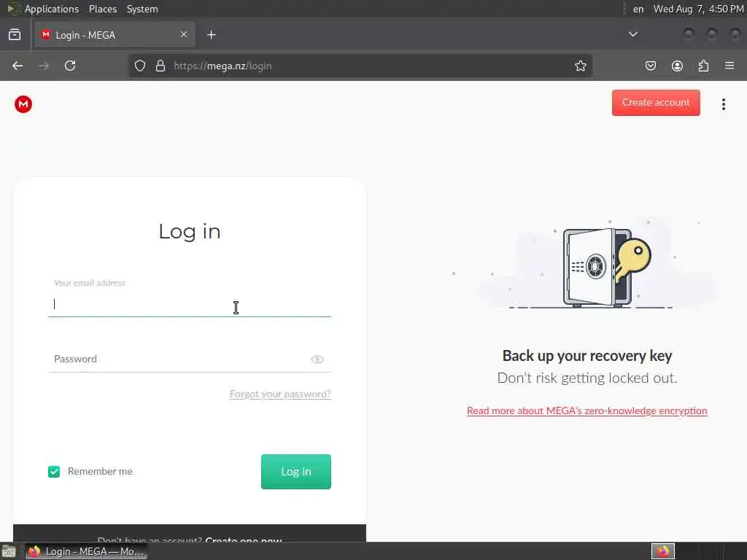Expand the list all tabs chevron
The height and width of the screenshot is (560, 747).
(632, 34)
